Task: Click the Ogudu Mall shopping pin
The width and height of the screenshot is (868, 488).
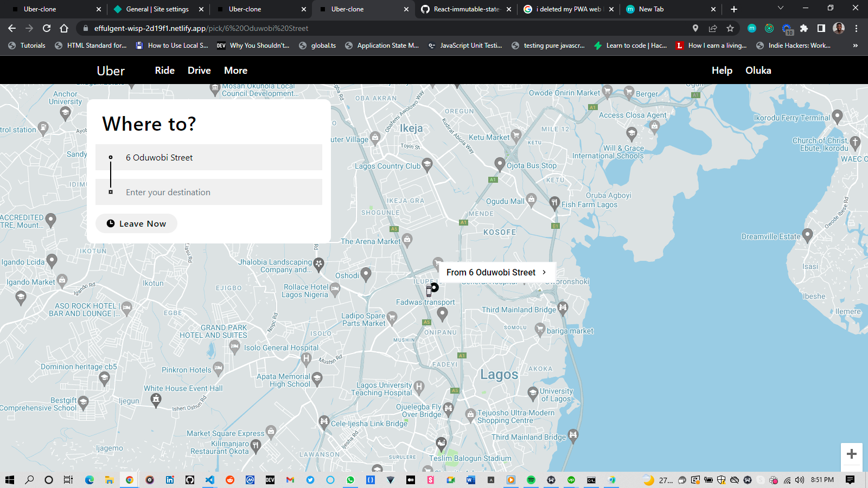Action: coord(531,200)
